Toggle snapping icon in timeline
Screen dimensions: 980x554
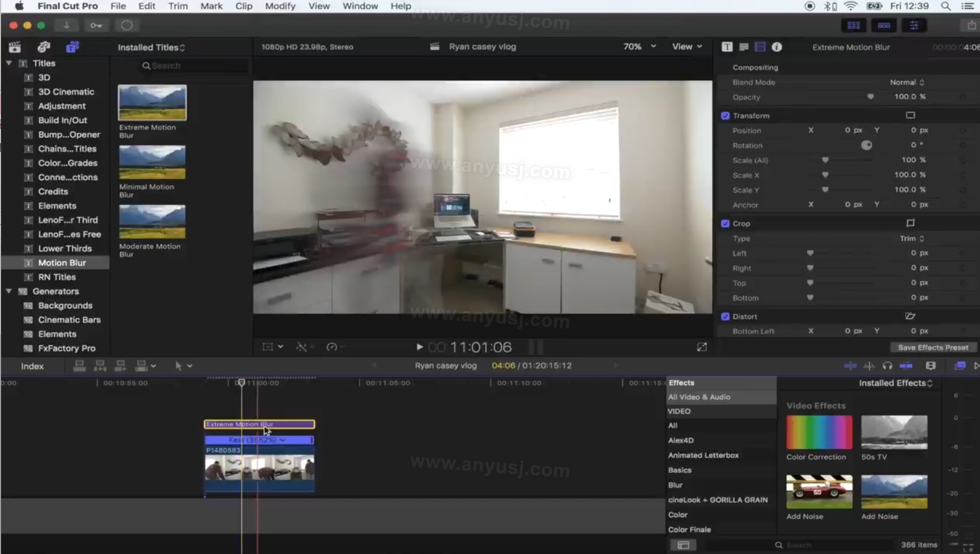pos(906,366)
